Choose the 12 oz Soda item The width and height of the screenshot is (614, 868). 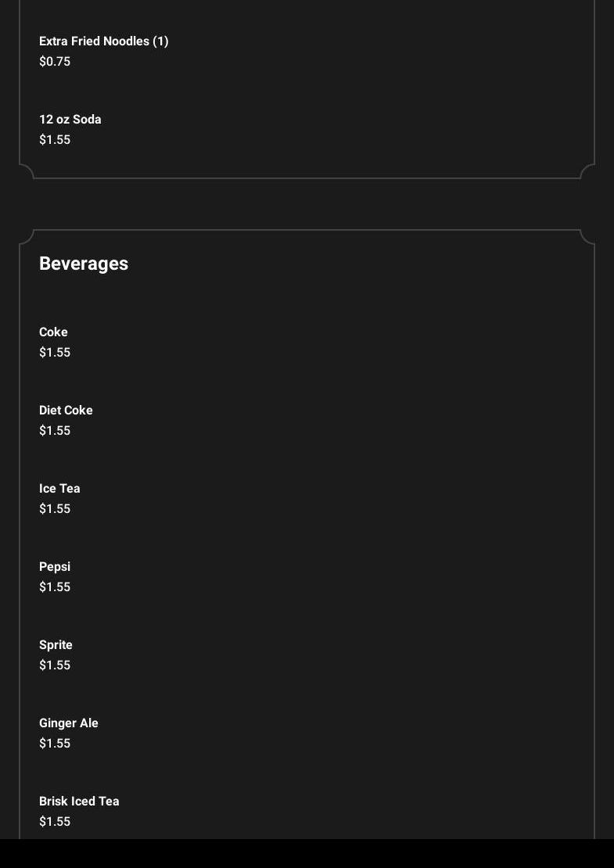point(70,120)
